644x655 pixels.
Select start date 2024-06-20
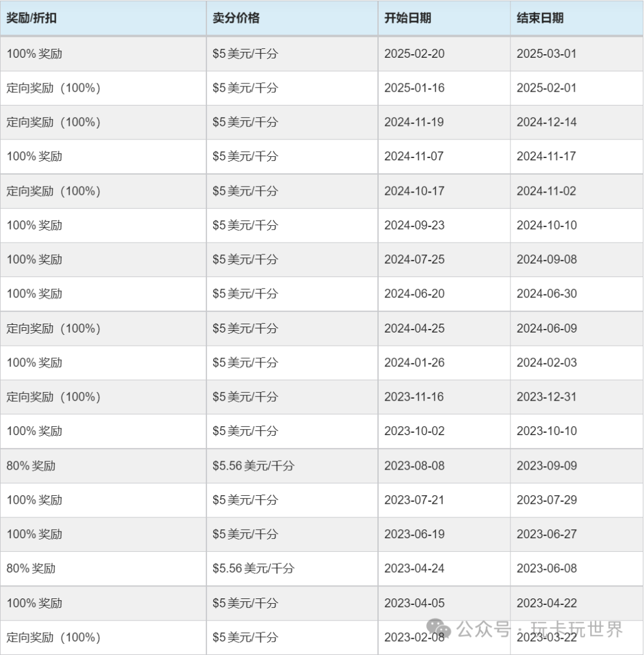(414, 294)
